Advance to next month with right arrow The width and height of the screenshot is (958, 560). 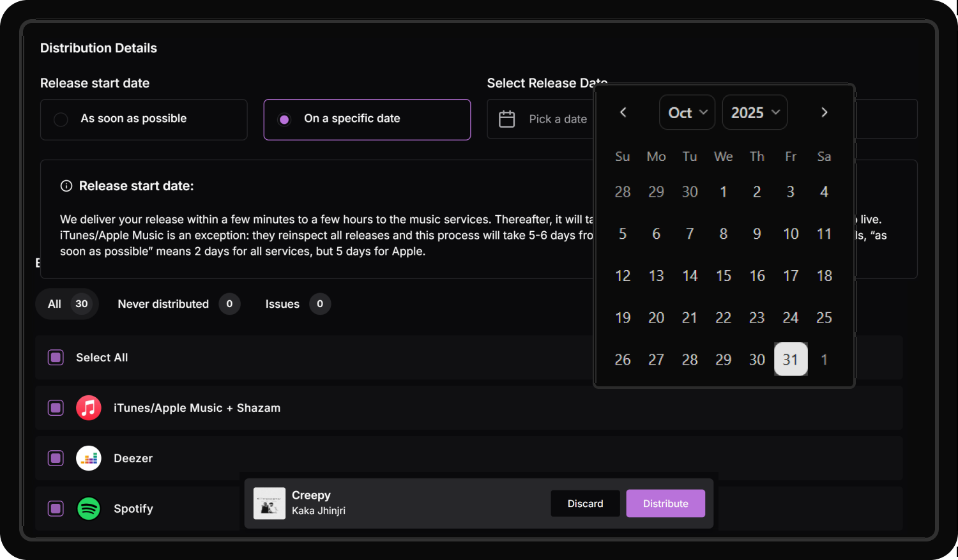pos(824,112)
